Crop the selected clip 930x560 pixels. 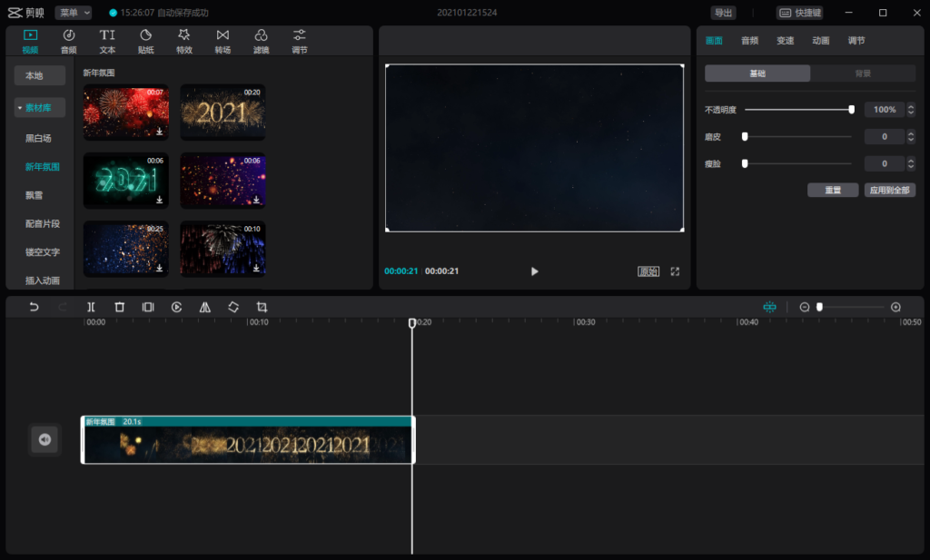click(x=262, y=307)
